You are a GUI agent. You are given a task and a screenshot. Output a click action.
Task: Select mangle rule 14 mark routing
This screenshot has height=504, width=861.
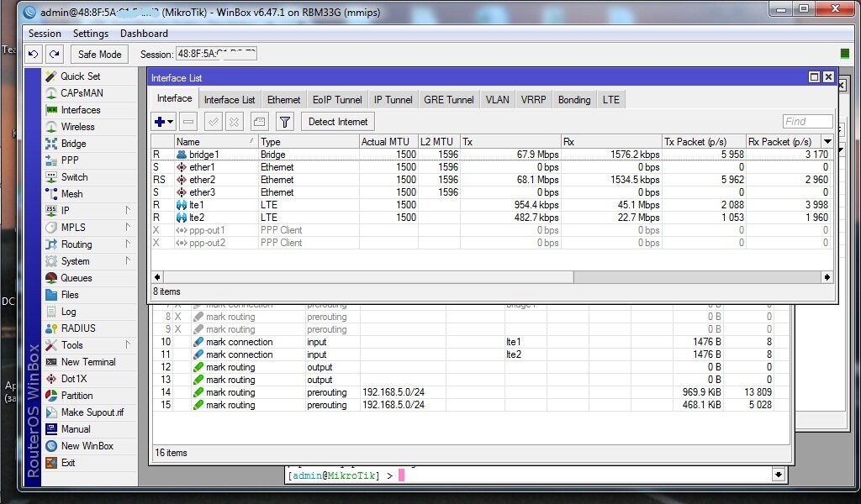click(x=471, y=392)
